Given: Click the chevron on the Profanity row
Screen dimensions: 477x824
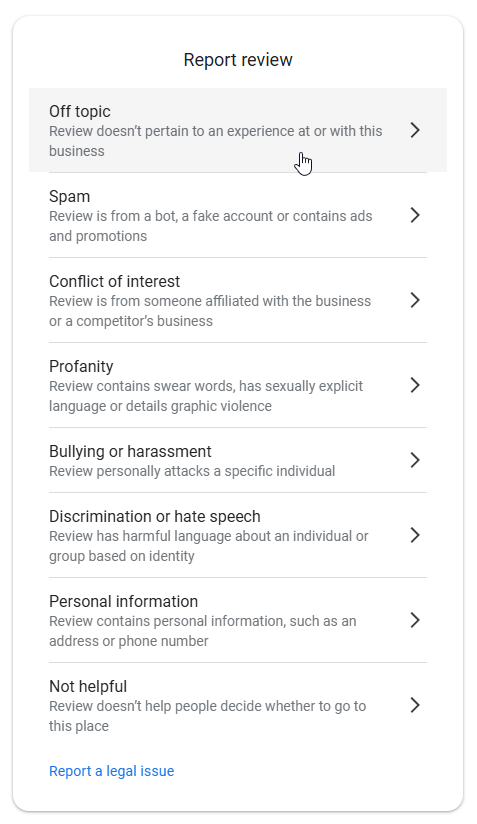Looking at the screenshot, I should pos(415,385).
